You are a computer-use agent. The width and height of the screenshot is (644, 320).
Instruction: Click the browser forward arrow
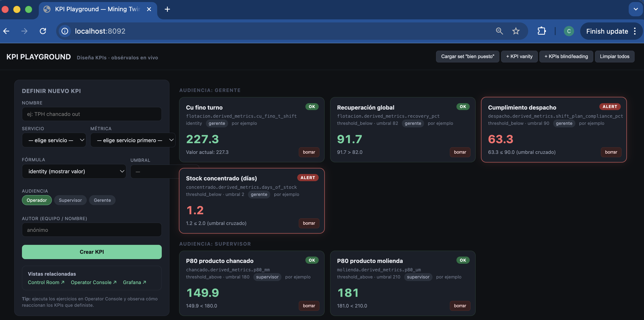(24, 31)
